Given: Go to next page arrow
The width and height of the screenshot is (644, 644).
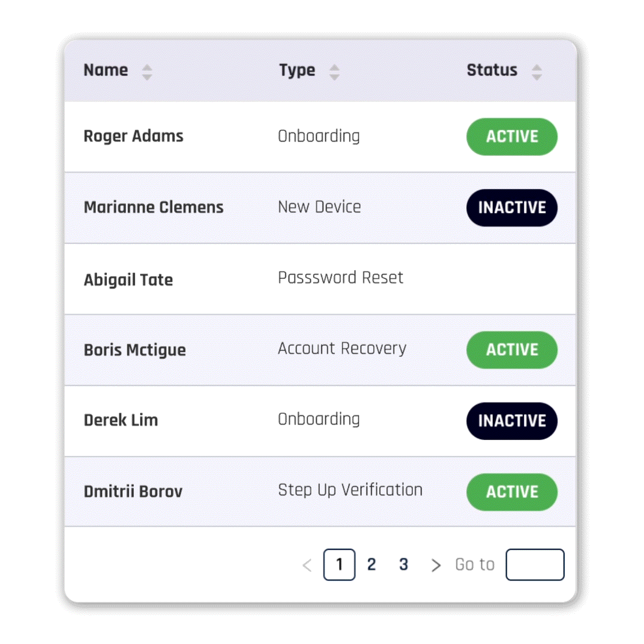Looking at the screenshot, I should click(436, 565).
